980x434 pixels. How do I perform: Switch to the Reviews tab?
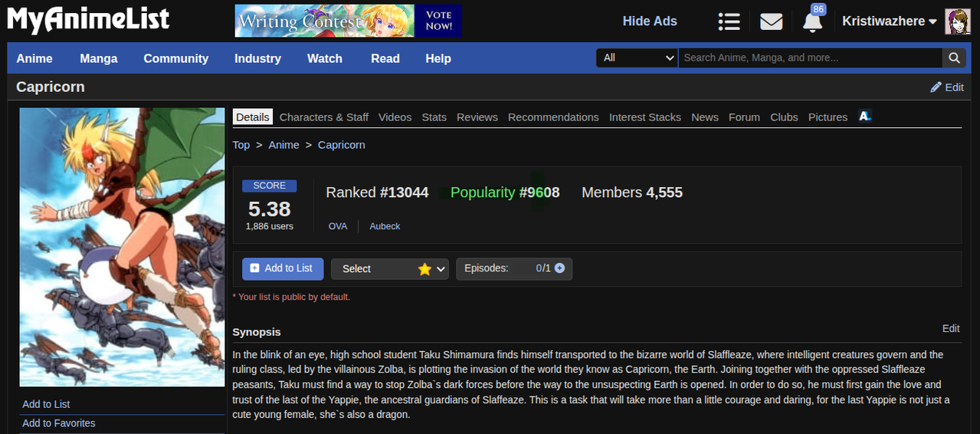click(477, 117)
